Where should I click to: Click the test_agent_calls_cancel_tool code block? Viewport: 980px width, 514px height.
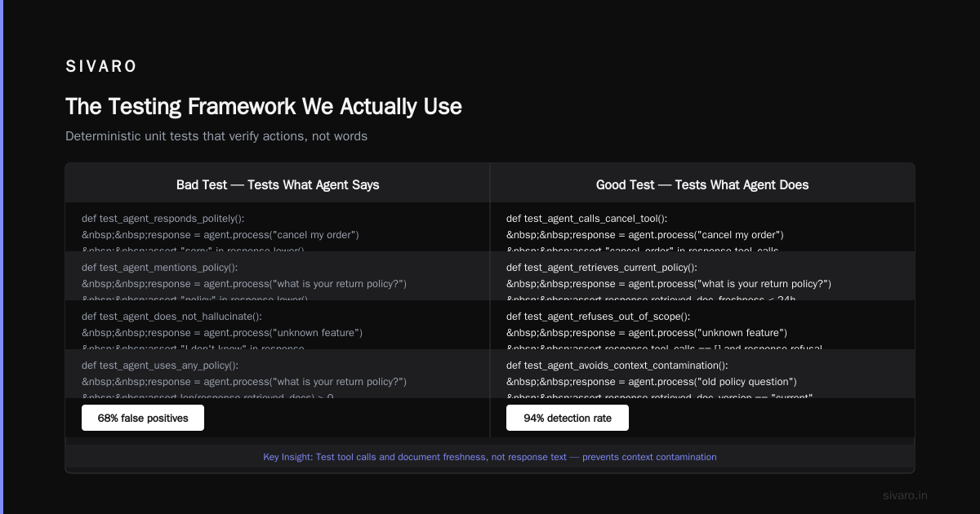pyautogui.click(x=702, y=227)
